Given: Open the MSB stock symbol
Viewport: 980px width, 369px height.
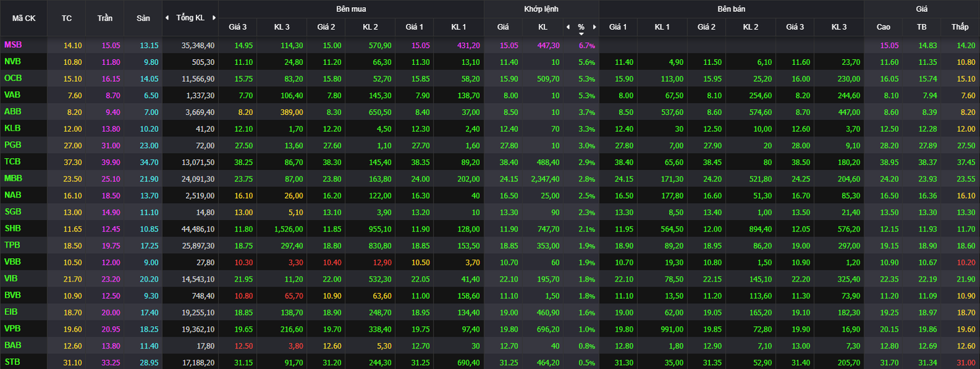Looking at the screenshot, I should tap(13, 44).
